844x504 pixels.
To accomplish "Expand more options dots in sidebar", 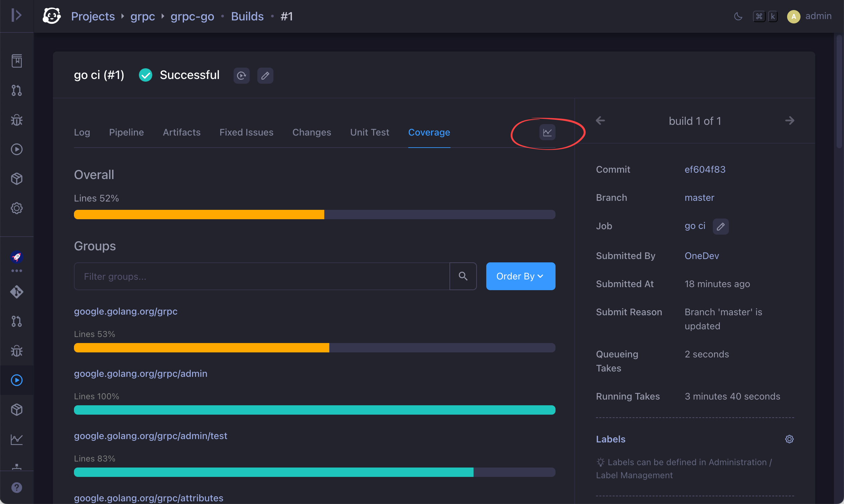I will point(16,271).
